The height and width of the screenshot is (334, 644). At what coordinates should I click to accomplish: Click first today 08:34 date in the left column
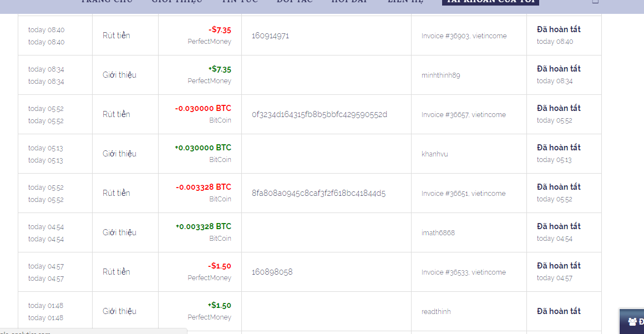[x=46, y=69]
